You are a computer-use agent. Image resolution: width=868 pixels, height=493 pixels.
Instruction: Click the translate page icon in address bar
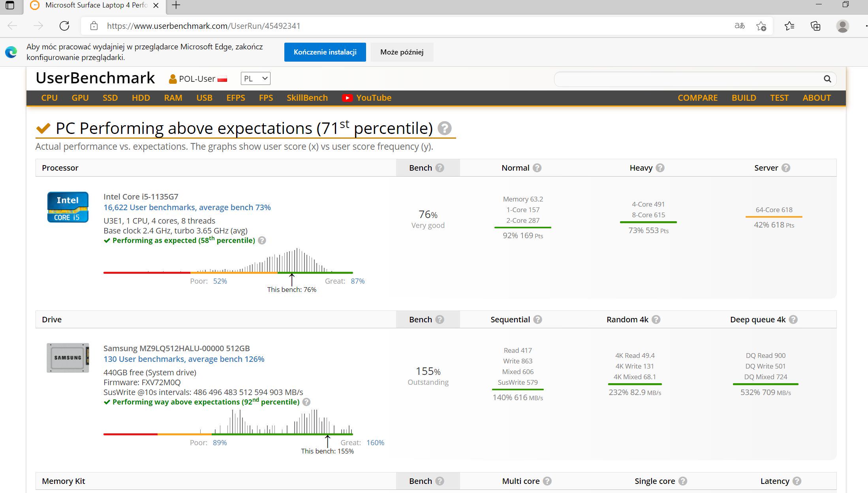(x=739, y=26)
